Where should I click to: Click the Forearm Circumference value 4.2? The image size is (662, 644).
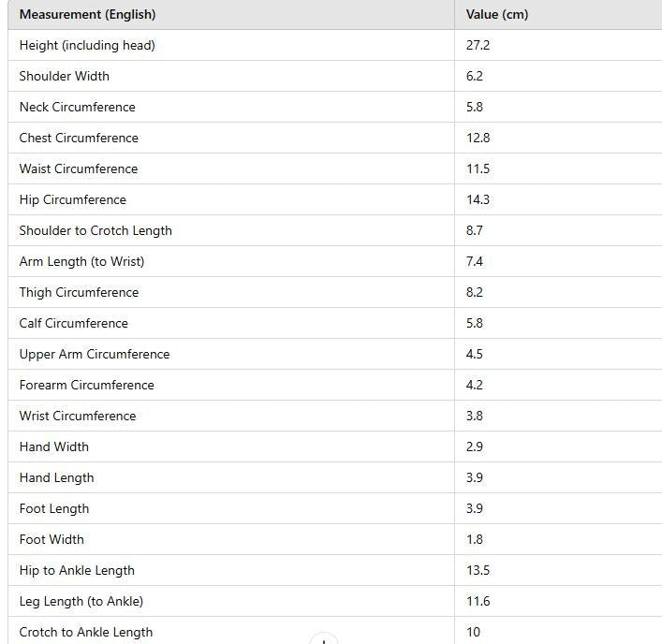point(475,385)
